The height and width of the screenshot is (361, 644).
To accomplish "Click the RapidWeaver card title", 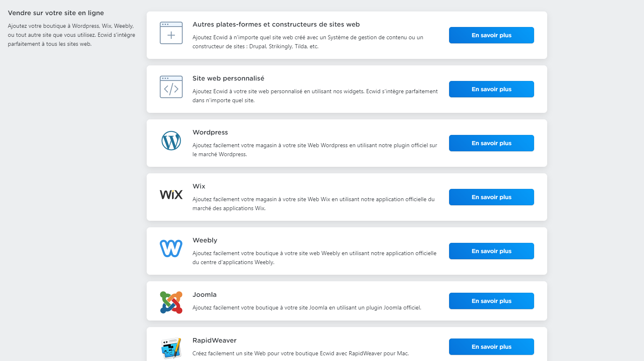I will coord(214,341).
